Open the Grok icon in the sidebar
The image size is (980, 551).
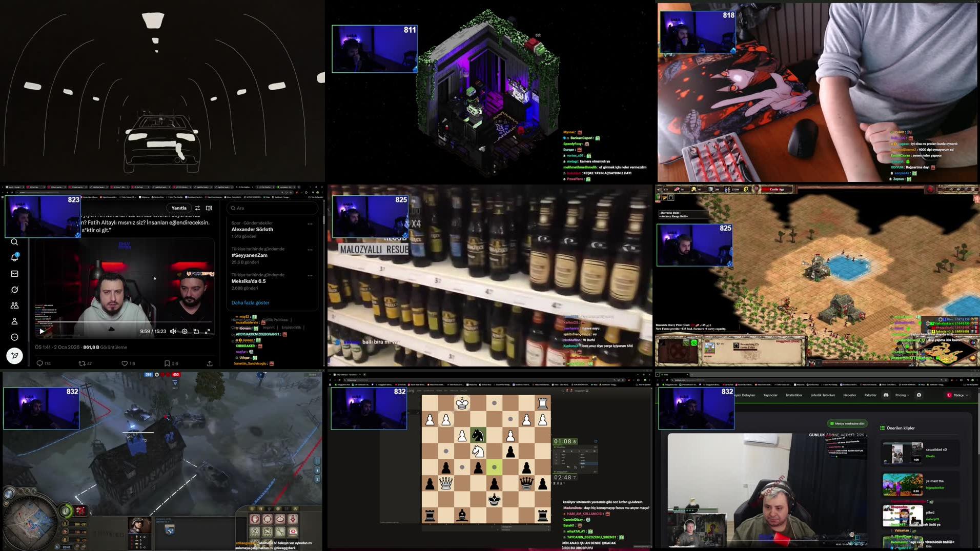pyautogui.click(x=14, y=290)
